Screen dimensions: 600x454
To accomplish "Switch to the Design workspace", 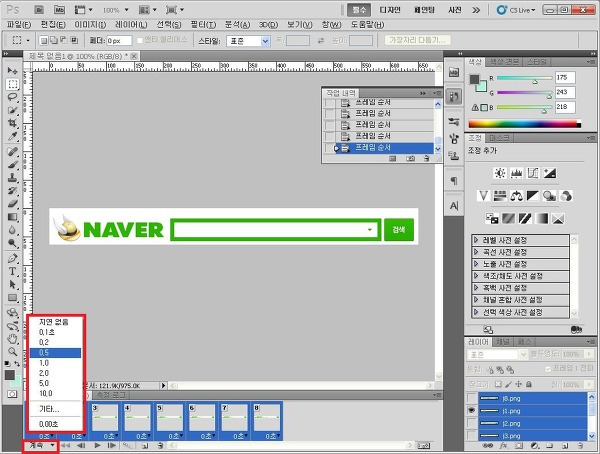I will pyautogui.click(x=390, y=10).
